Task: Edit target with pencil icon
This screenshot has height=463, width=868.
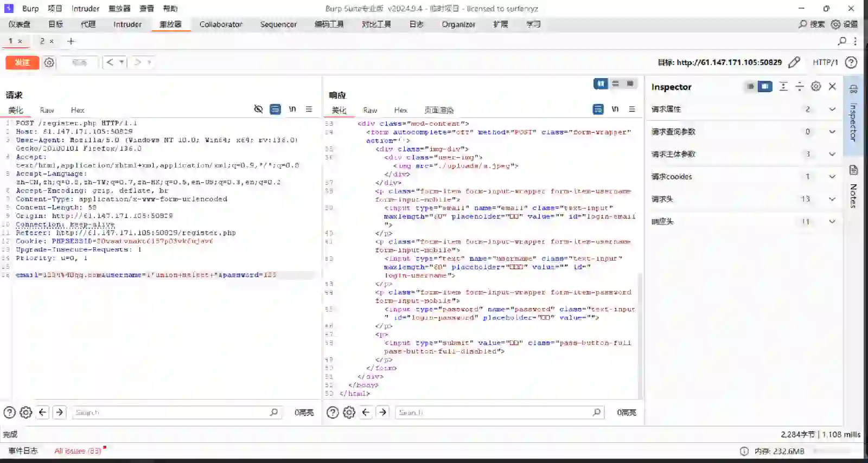Action: (x=794, y=62)
